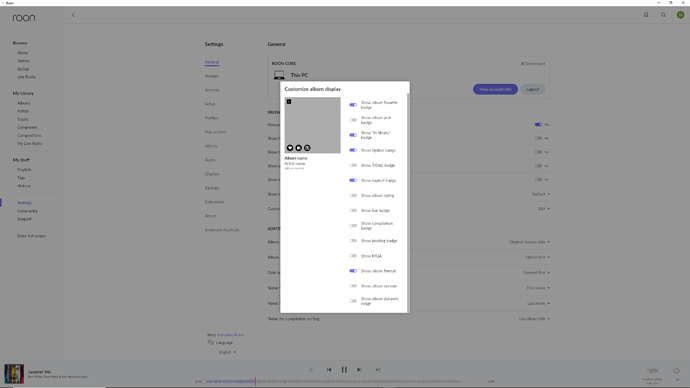Open the English language dropdown

[x=227, y=352]
